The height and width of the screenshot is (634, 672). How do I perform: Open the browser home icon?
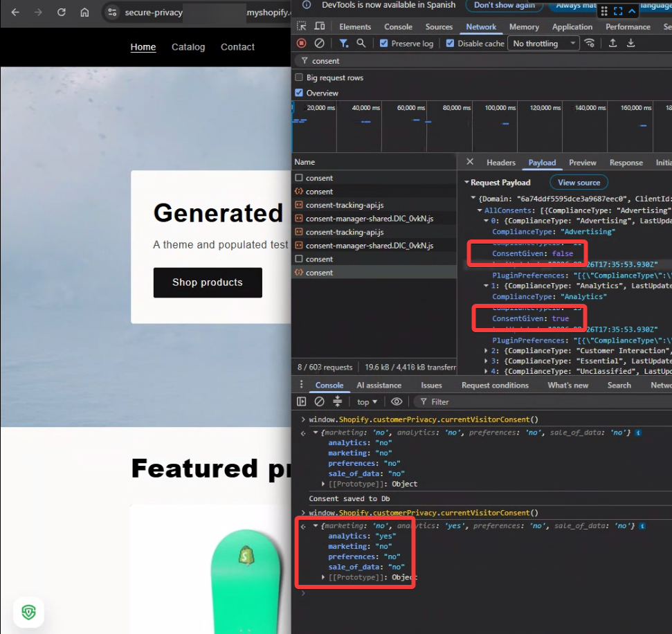(x=84, y=12)
